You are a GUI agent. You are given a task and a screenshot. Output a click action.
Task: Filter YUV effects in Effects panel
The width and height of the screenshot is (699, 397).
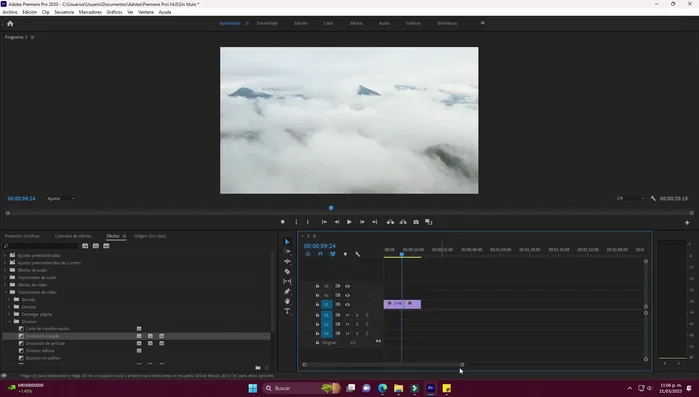(107, 246)
